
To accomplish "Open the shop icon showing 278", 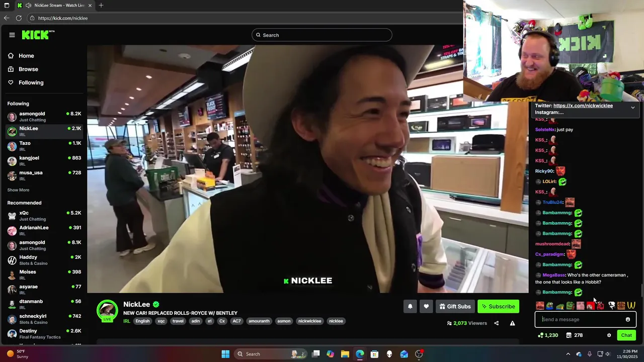I will pos(574,335).
